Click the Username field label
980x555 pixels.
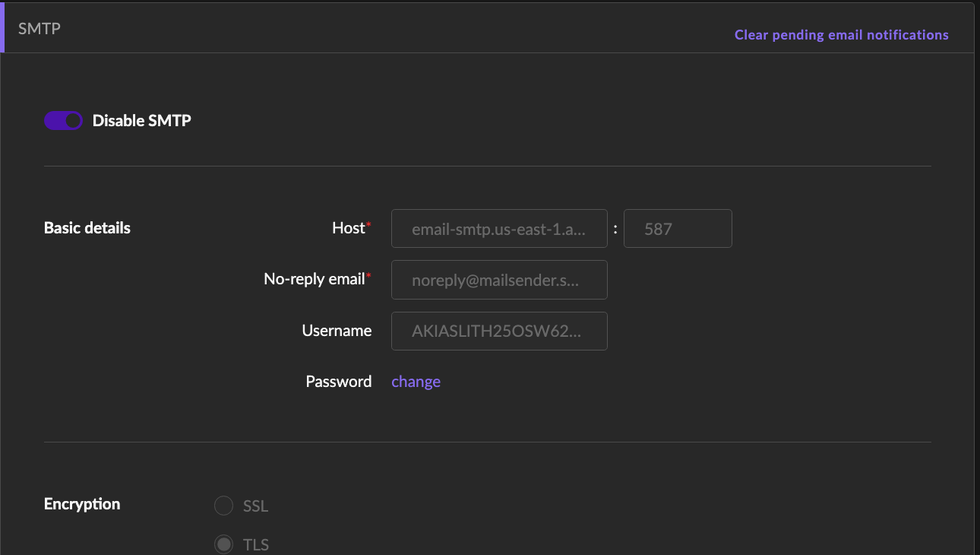tap(337, 331)
